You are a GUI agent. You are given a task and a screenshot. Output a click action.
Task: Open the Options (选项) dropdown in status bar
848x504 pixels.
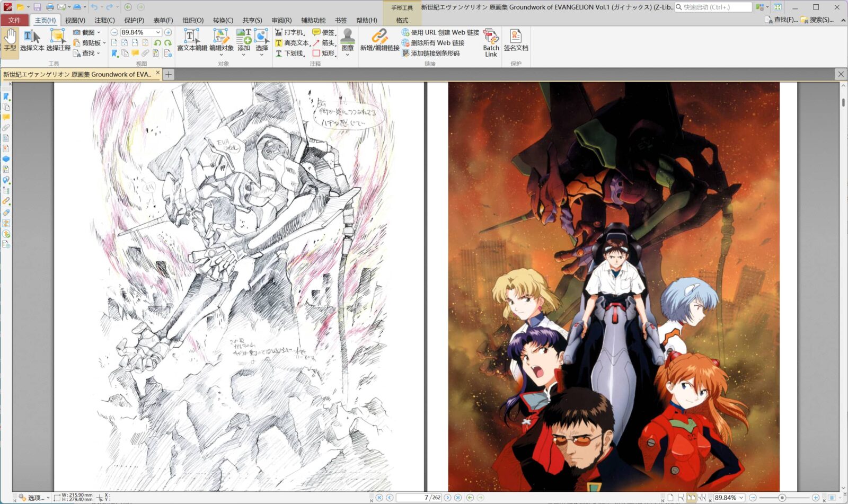[34, 498]
